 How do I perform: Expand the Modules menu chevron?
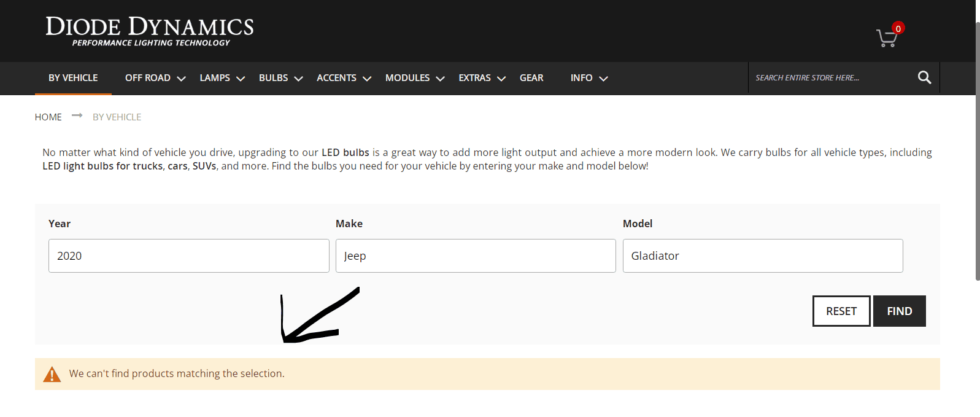point(440,79)
